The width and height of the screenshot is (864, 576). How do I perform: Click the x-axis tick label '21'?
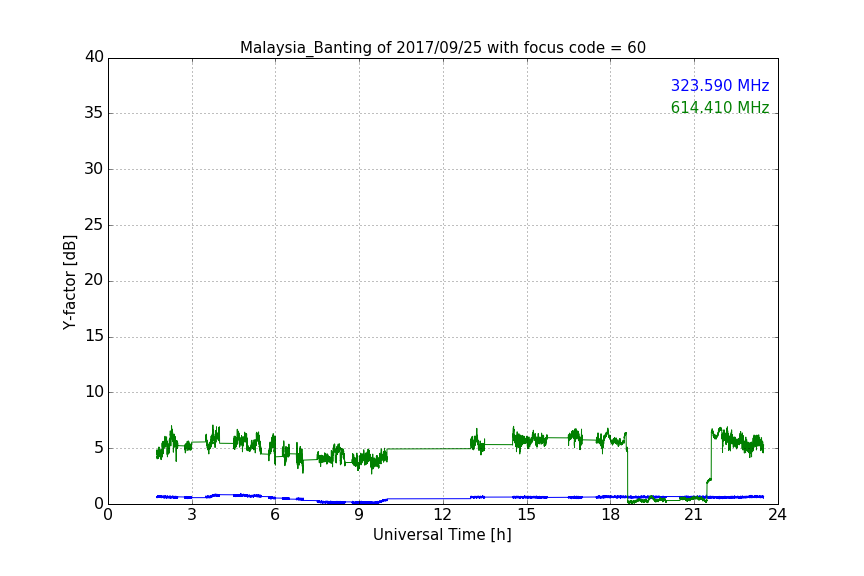click(694, 515)
